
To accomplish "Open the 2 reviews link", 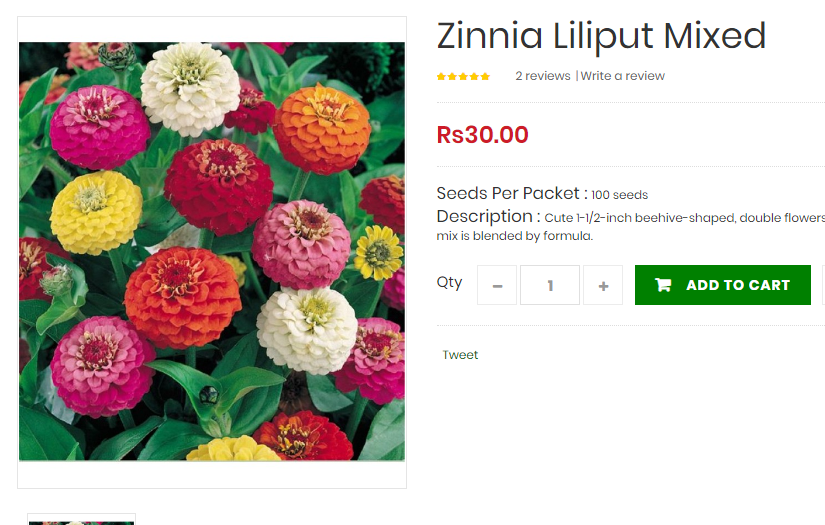I will pos(542,76).
